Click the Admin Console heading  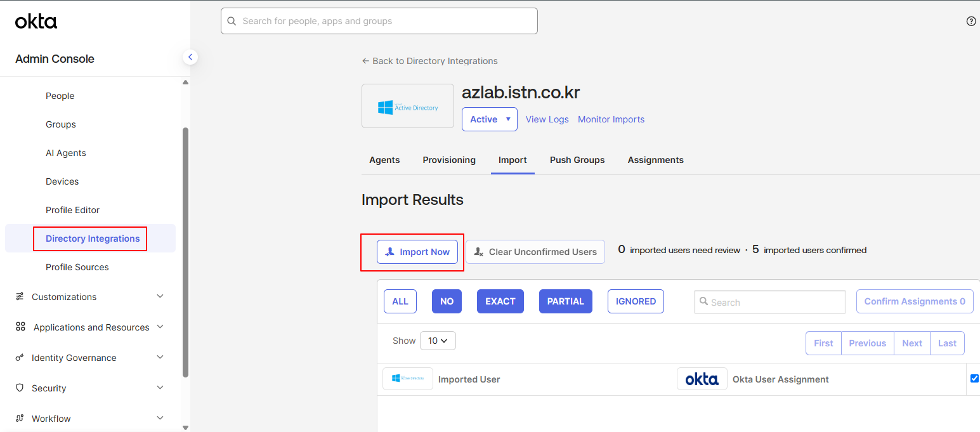point(55,59)
